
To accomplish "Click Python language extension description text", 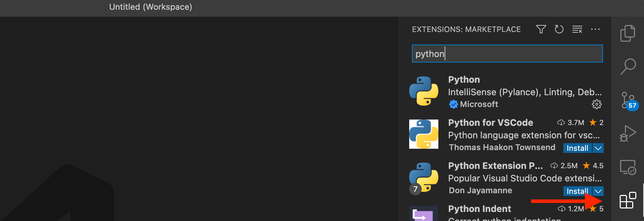I will (x=524, y=135).
